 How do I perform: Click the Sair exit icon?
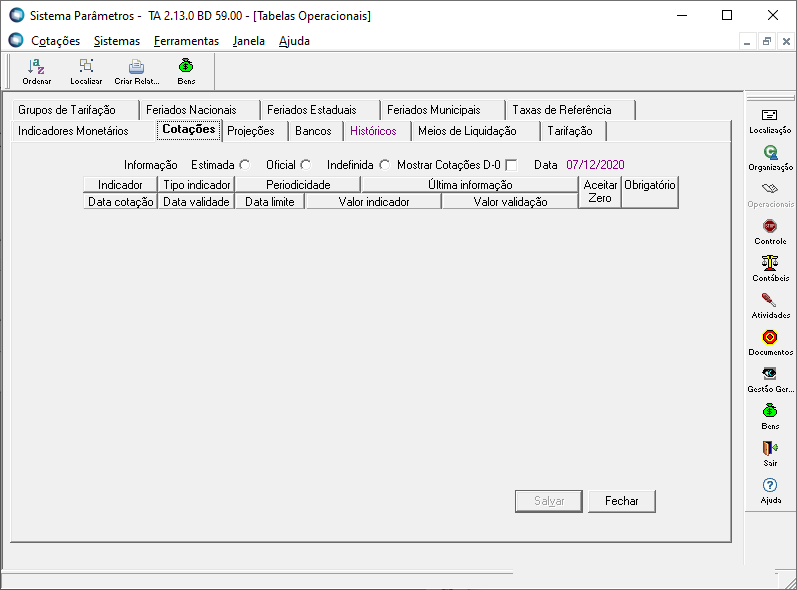(770, 454)
